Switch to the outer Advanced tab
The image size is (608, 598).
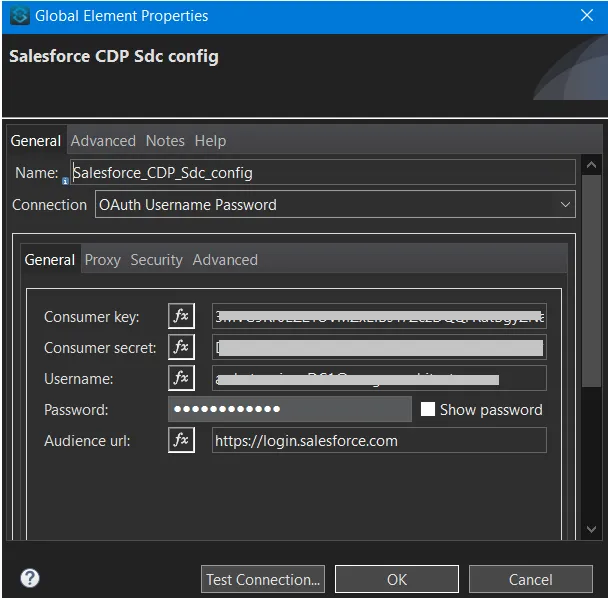103,141
